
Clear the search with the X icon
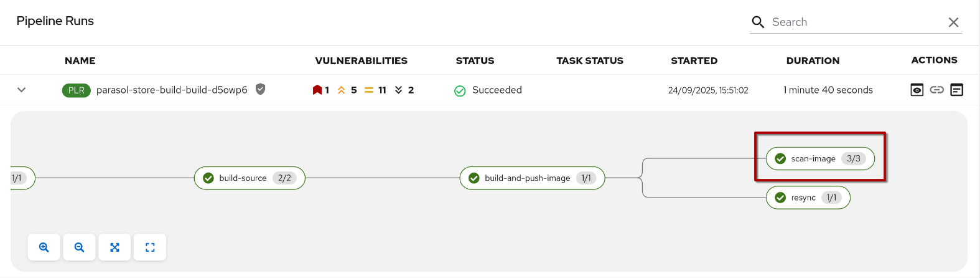tap(953, 22)
